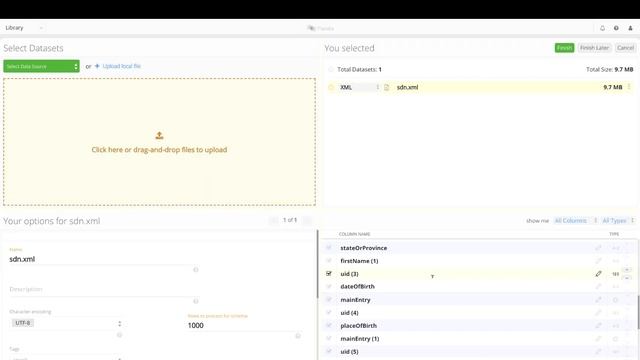The width and height of the screenshot is (640, 360).
Task: Click the drag-and-drop upload area text
Action: tap(159, 150)
